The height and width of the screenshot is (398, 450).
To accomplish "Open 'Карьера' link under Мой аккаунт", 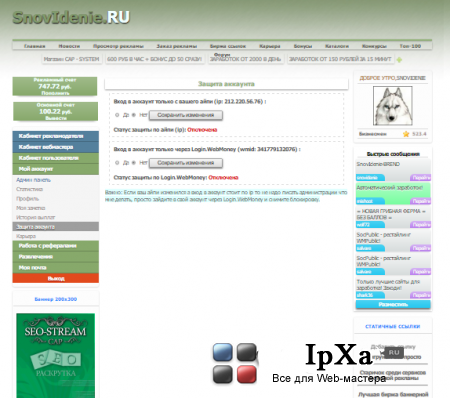I will (x=26, y=236).
